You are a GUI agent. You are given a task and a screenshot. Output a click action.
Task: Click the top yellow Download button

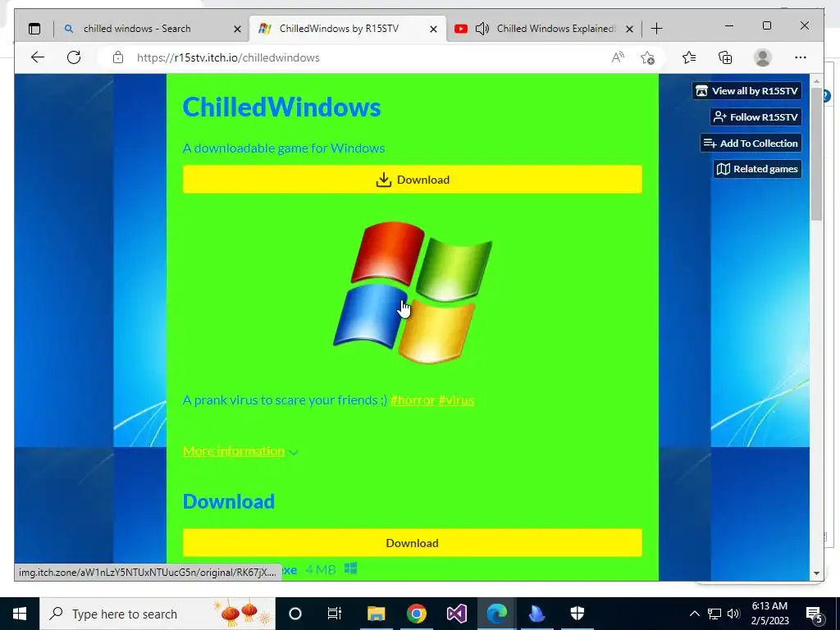412,180
